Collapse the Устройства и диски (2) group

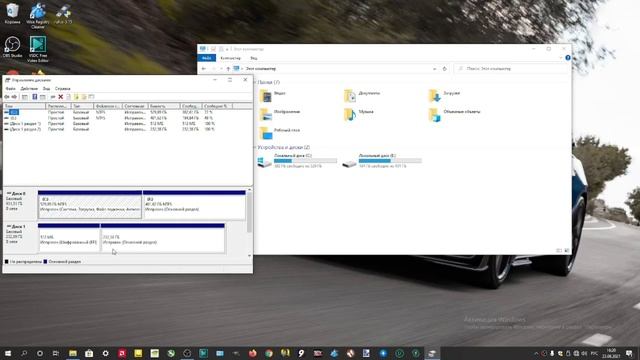click(256, 147)
